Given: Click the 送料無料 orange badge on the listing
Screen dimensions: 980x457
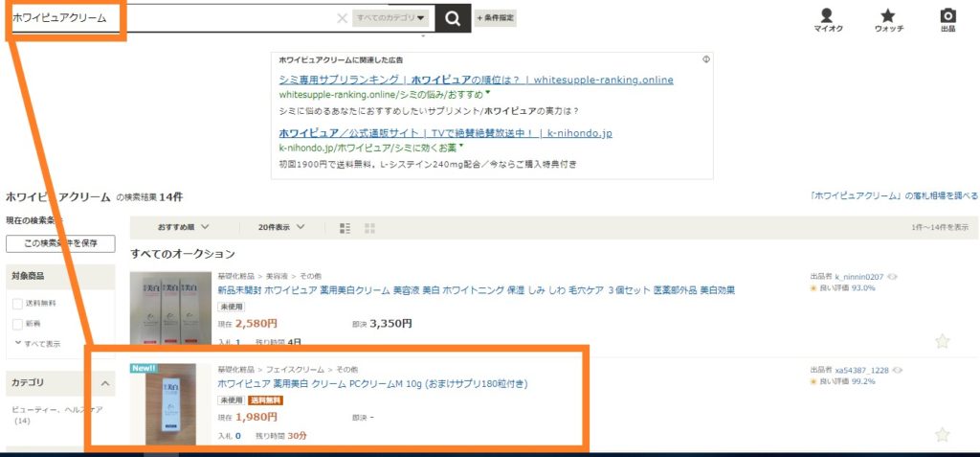Looking at the screenshot, I should click(x=266, y=400).
